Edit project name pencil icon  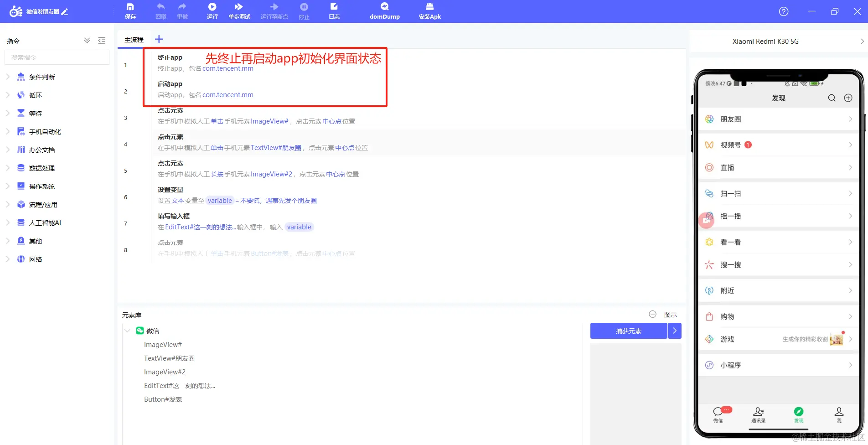65,12
